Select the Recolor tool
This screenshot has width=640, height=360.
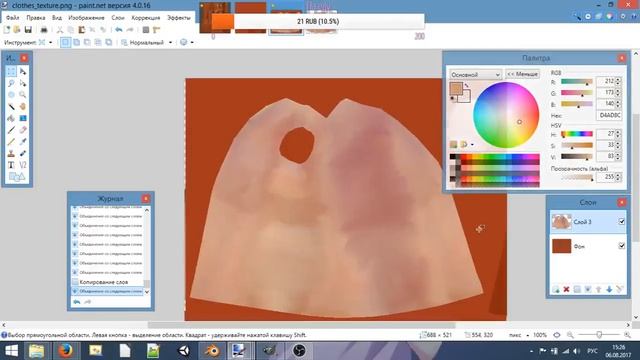coord(23,153)
